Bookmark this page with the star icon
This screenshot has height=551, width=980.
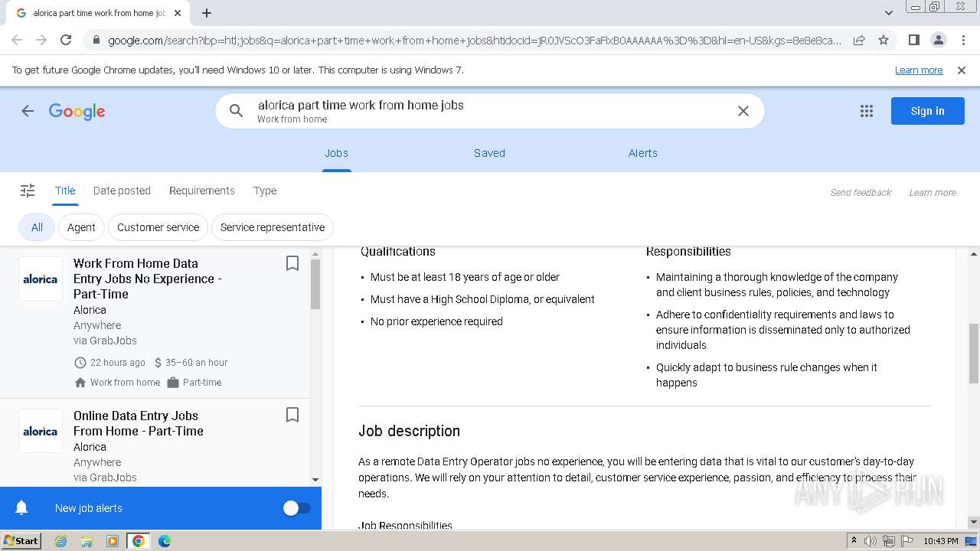(x=884, y=40)
